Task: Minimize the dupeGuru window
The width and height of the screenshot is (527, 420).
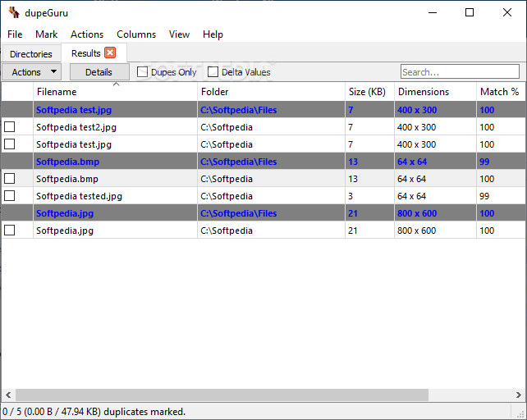Action: (433, 13)
